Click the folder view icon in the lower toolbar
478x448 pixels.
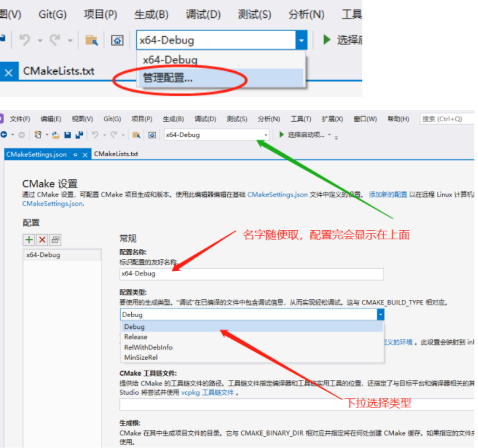pos(136,135)
